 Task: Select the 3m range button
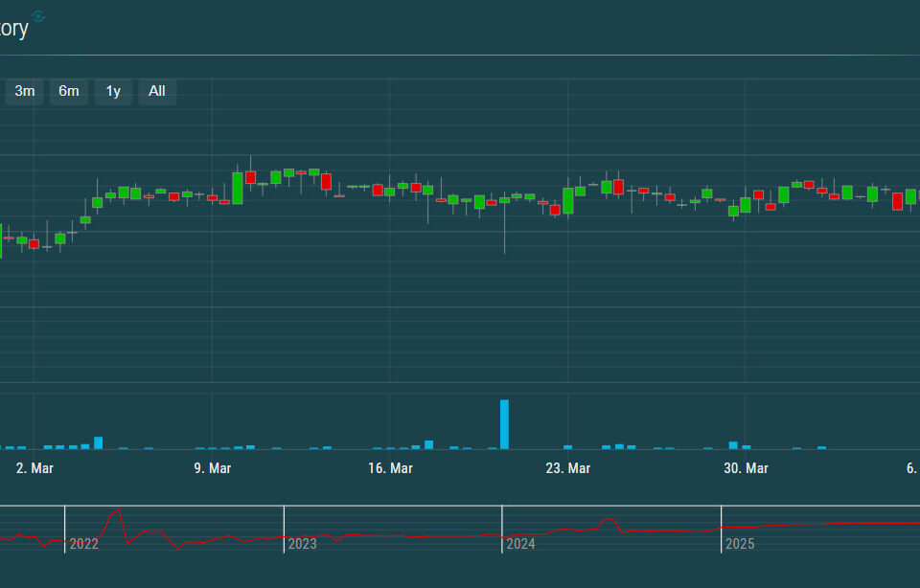[24, 91]
